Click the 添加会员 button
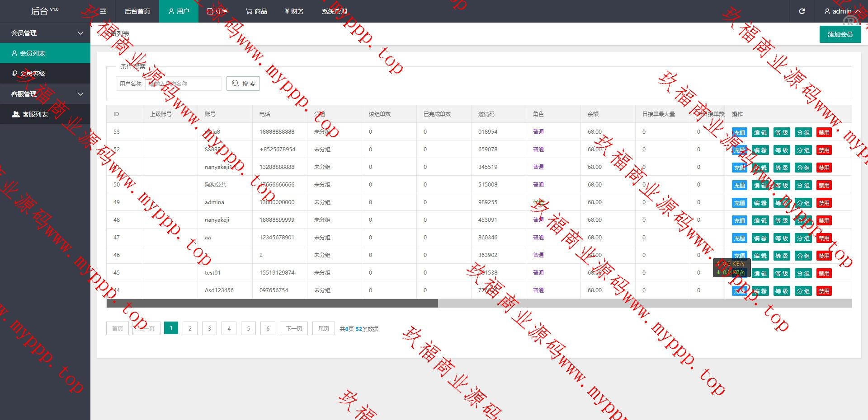The image size is (868, 420). tap(840, 34)
